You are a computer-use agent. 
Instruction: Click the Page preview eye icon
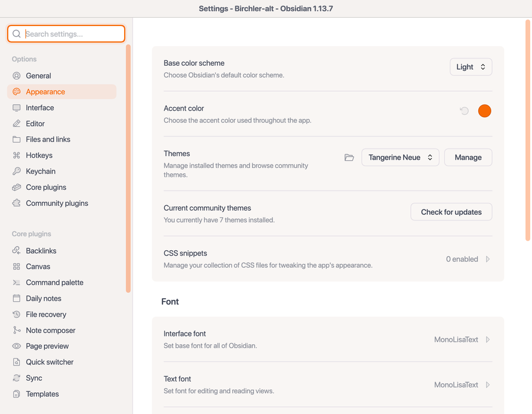point(17,346)
